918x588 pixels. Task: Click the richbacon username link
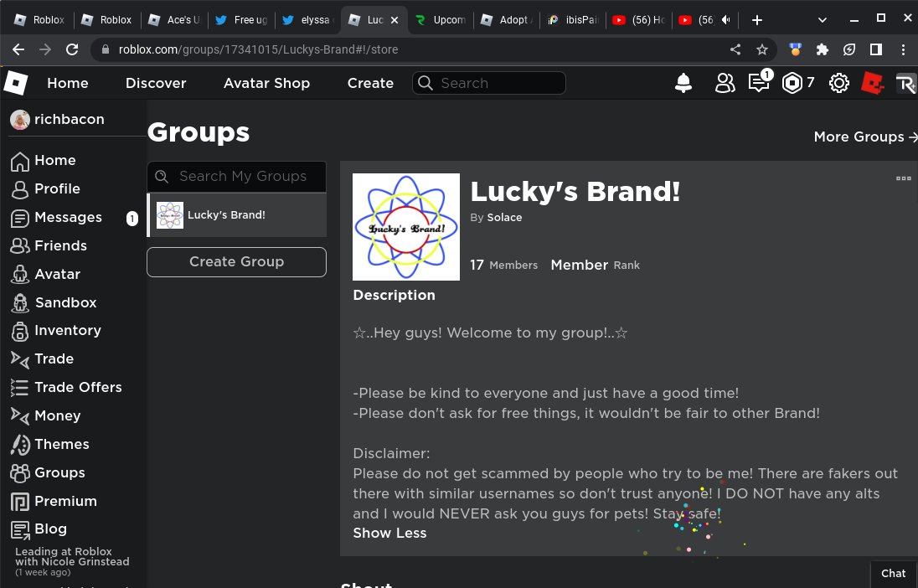click(69, 120)
